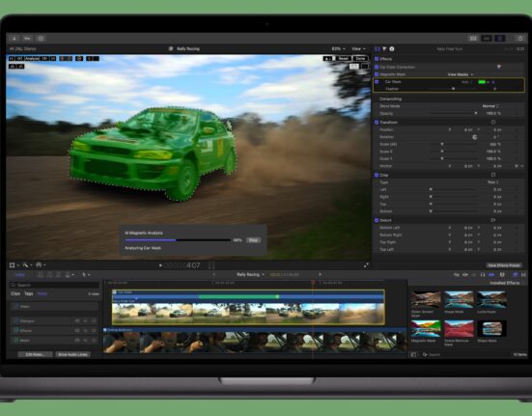Toggle the snapping icon in timeline toolbar
The image size is (532, 416).
click(x=491, y=275)
